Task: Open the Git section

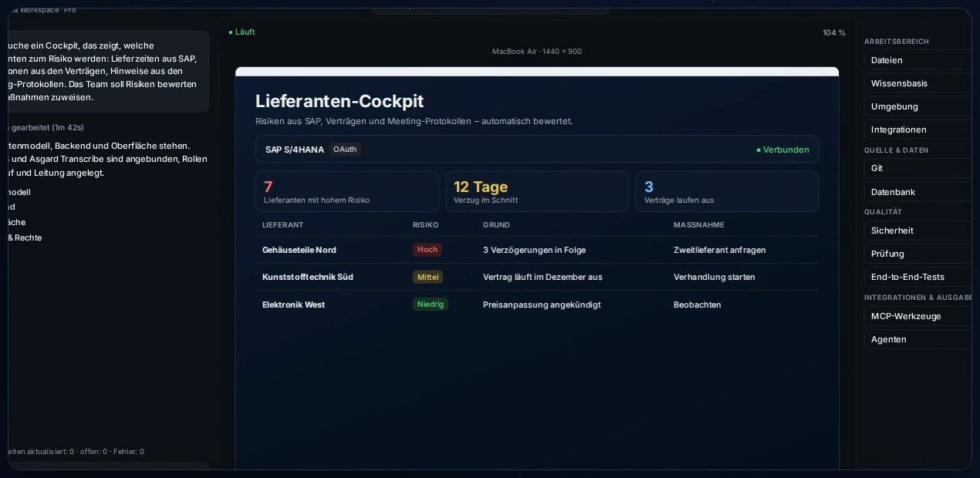Action: point(917,168)
